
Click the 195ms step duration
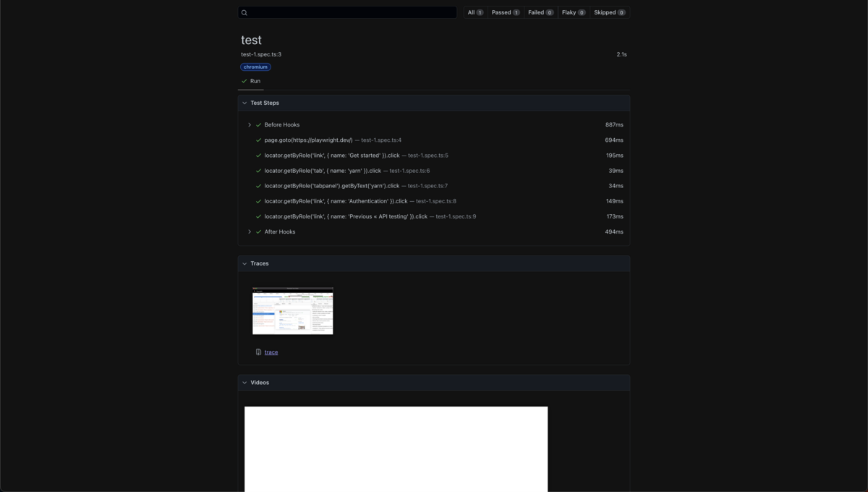[615, 156]
